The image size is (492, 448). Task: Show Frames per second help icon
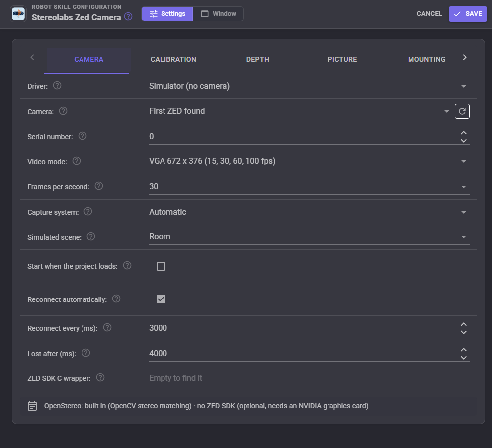tap(99, 186)
